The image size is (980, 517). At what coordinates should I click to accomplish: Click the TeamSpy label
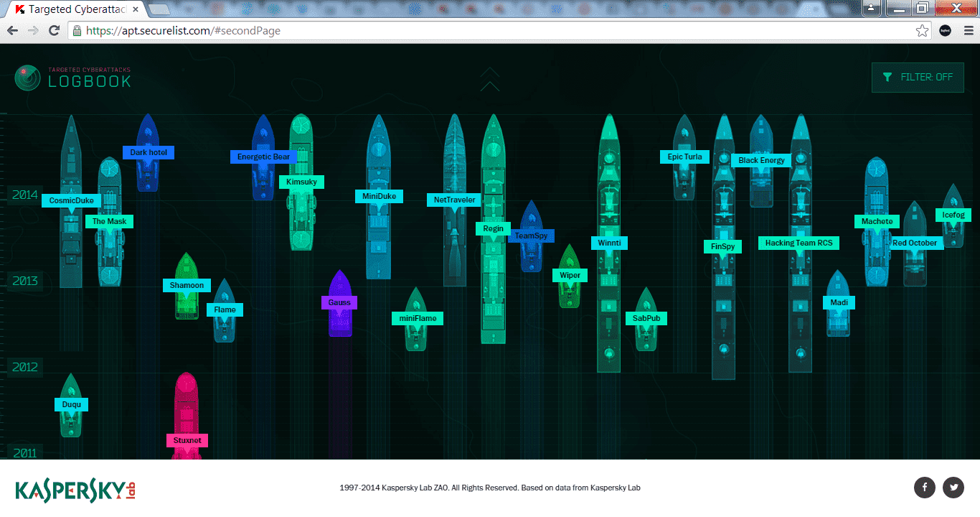531,236
